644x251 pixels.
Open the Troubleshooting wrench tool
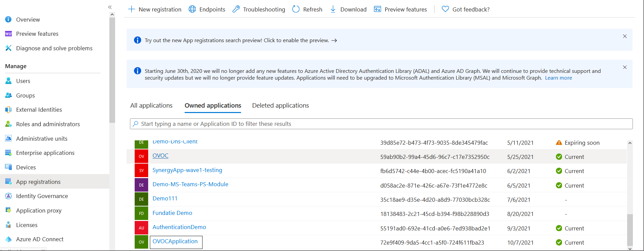click(259, 9)
